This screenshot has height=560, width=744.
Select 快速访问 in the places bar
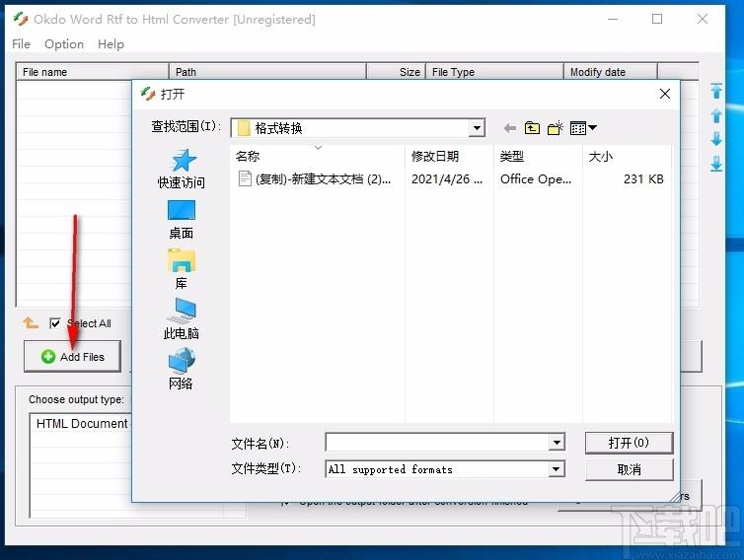[182, 169]
